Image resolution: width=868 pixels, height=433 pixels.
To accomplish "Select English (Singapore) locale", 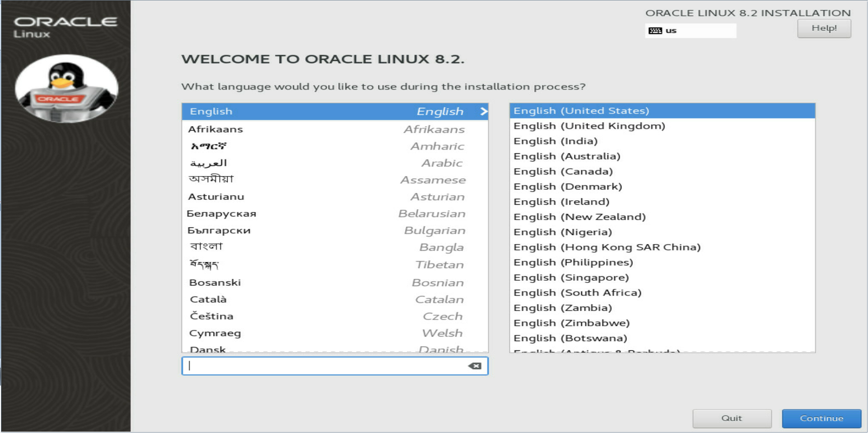I will coord(662,278).
